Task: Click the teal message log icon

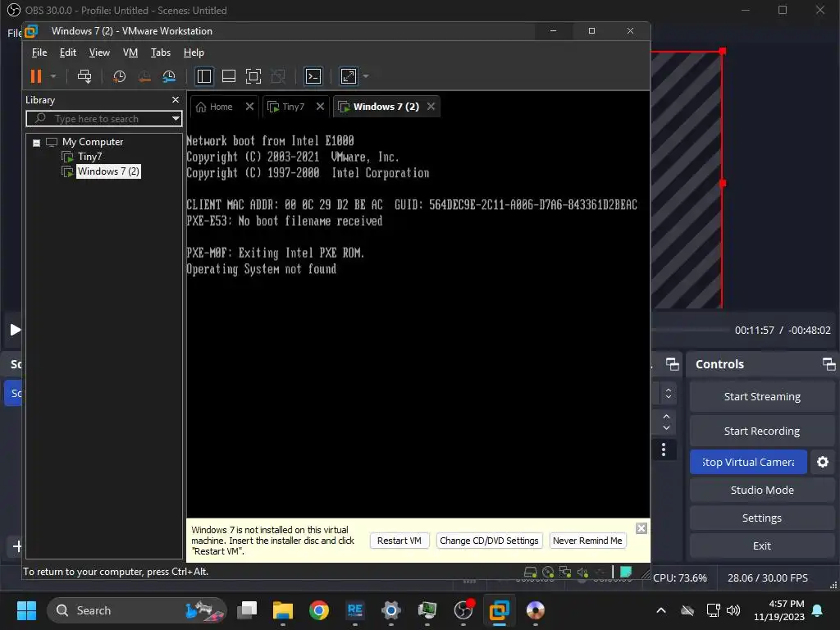Action: [625, 572]
